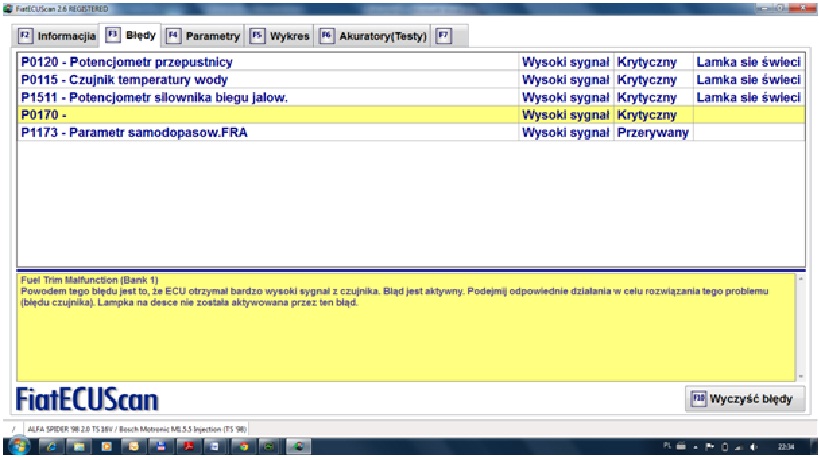Open the red PDF reader taskbar icon
This screenshot has width=819, height=460.
tap(189, 446)
